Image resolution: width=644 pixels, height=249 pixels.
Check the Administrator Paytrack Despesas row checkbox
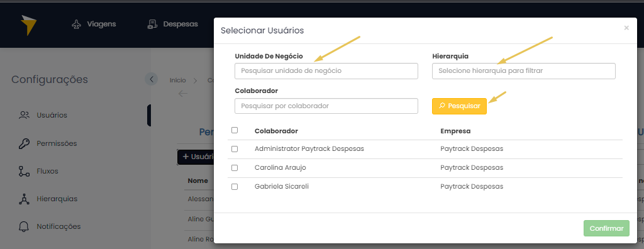tap(235, 149)
